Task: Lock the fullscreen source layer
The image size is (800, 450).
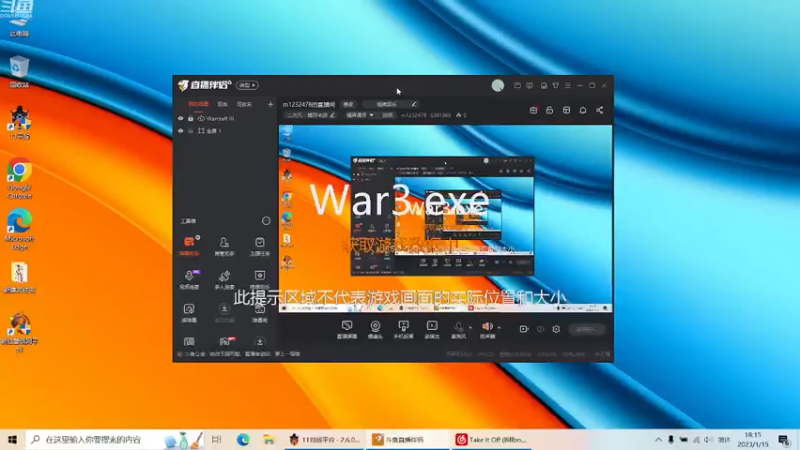Action: (x=190, y=131)
